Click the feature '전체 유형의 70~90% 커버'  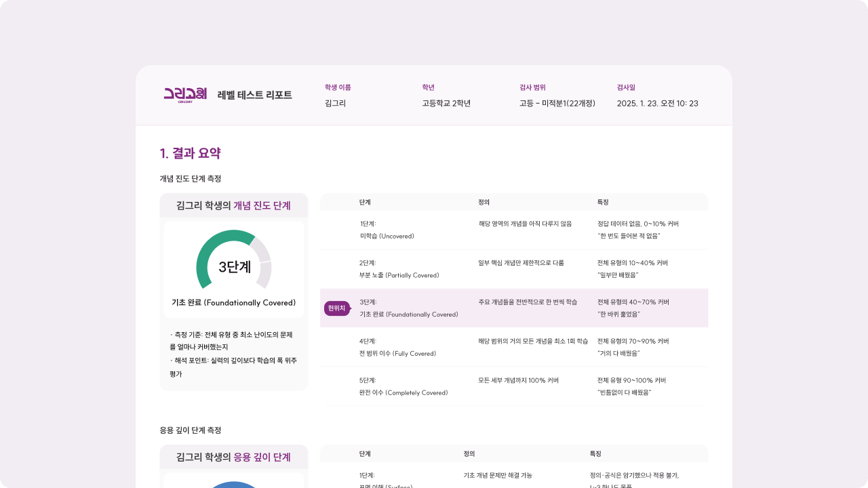(633, 341)
